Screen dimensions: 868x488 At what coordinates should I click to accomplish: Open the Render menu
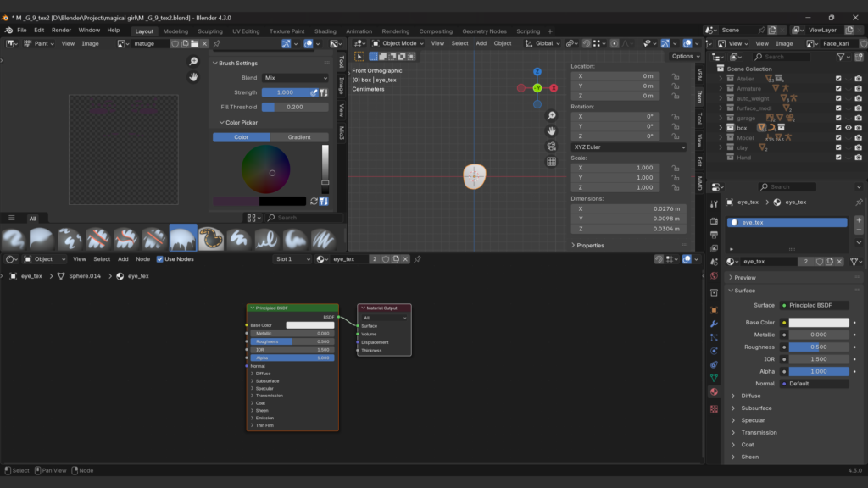pos(61,30)
